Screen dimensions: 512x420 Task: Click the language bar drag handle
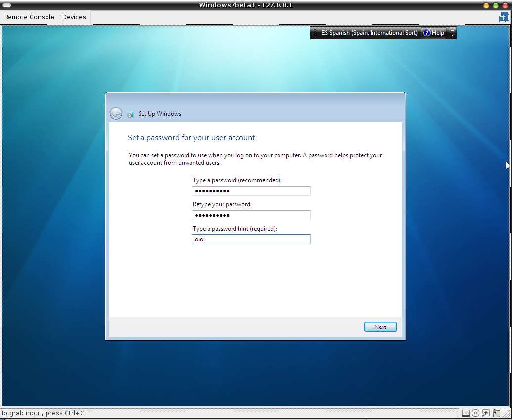click(x=314, y=33)
